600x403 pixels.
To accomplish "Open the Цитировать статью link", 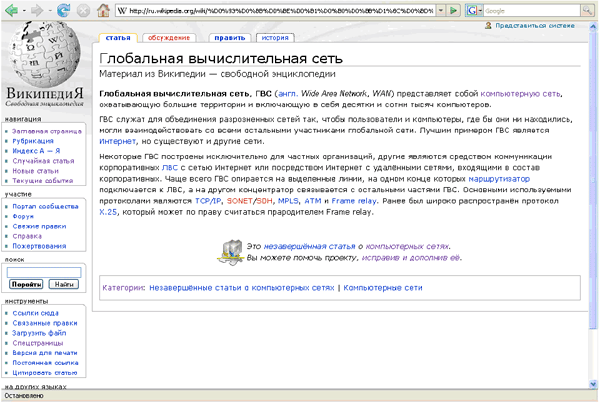I will [x=44, y=373].
